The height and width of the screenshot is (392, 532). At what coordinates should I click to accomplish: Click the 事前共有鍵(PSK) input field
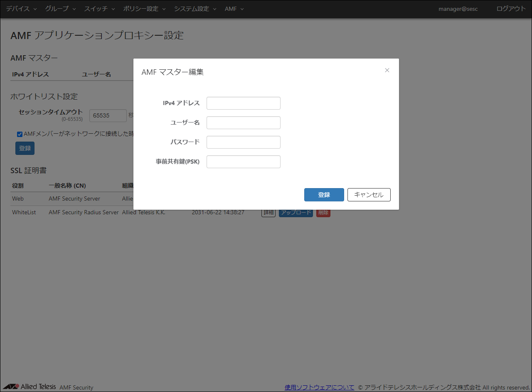click(x=243, y=162)
